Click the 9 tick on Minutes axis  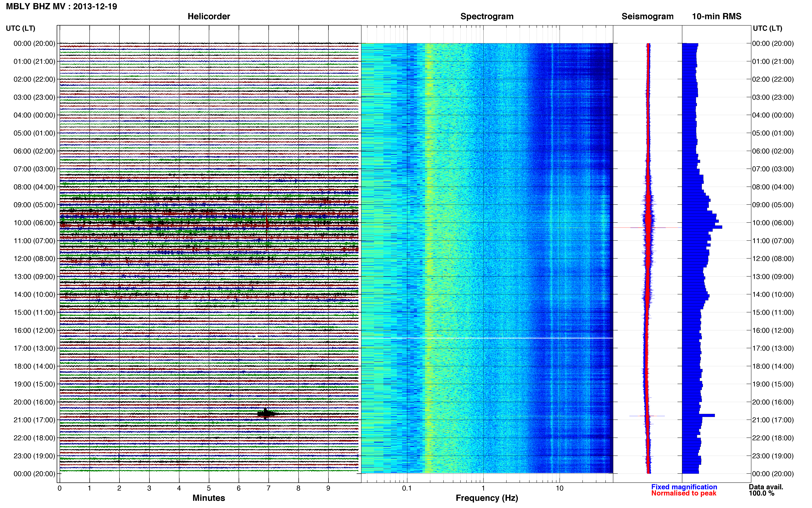[328, 488]
